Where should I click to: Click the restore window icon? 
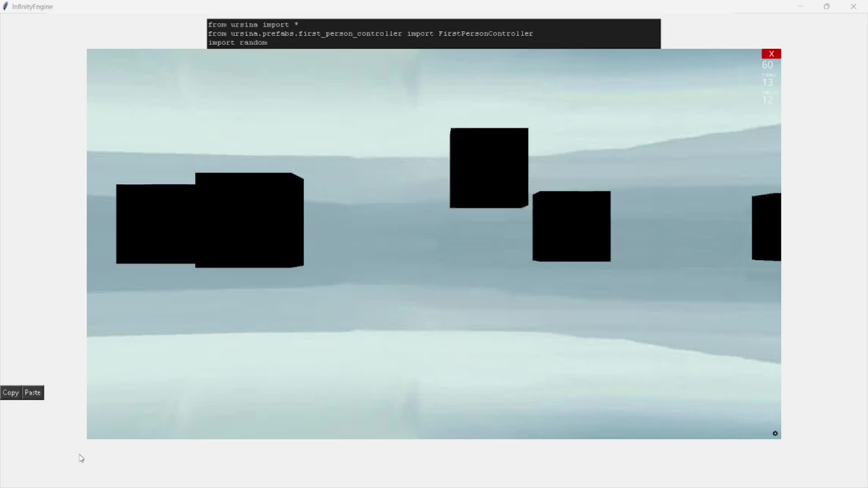[827, 6]
